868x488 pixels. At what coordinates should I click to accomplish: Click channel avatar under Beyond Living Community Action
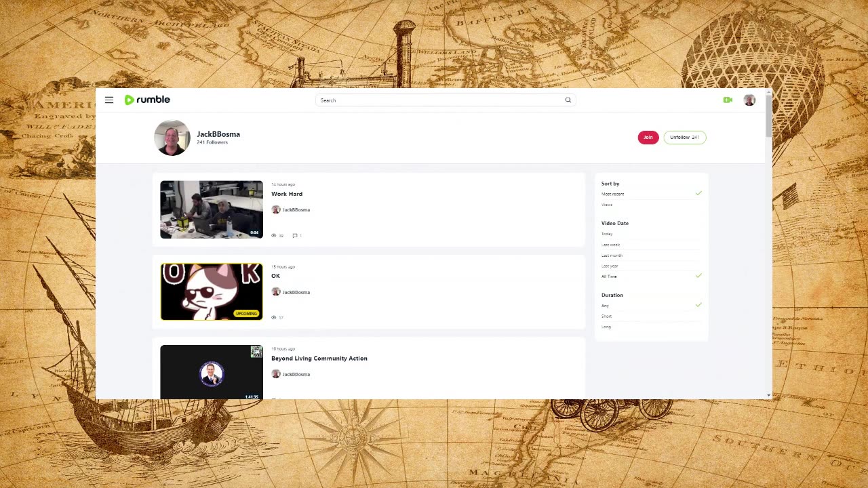276,374
